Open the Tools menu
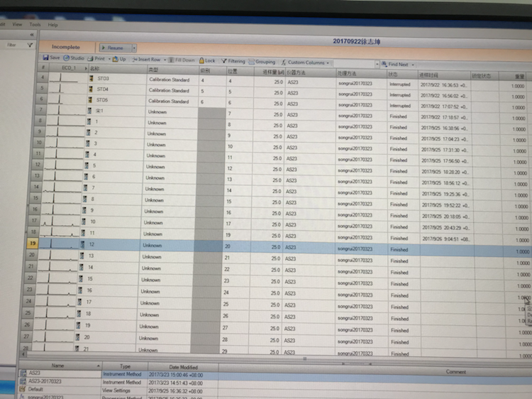The width and height of the screenshot is (532, 399). click(35, 24)
